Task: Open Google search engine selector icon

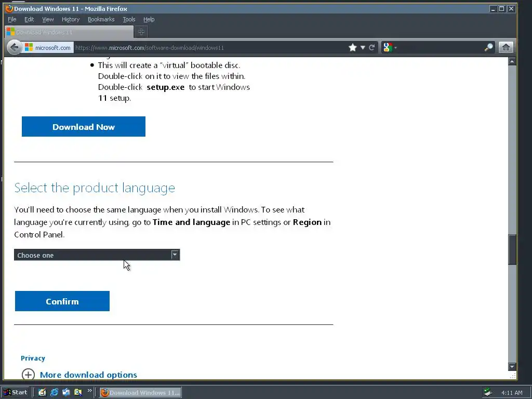Action: 388,47
